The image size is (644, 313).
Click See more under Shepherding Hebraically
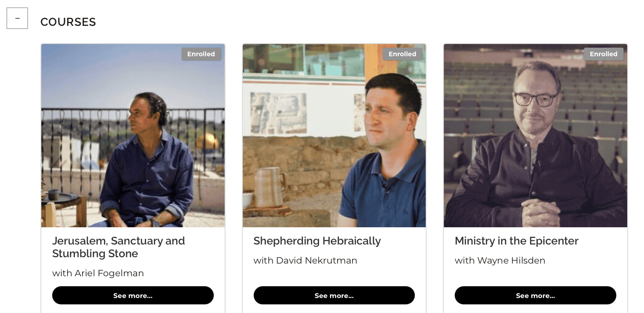[334, 295]
